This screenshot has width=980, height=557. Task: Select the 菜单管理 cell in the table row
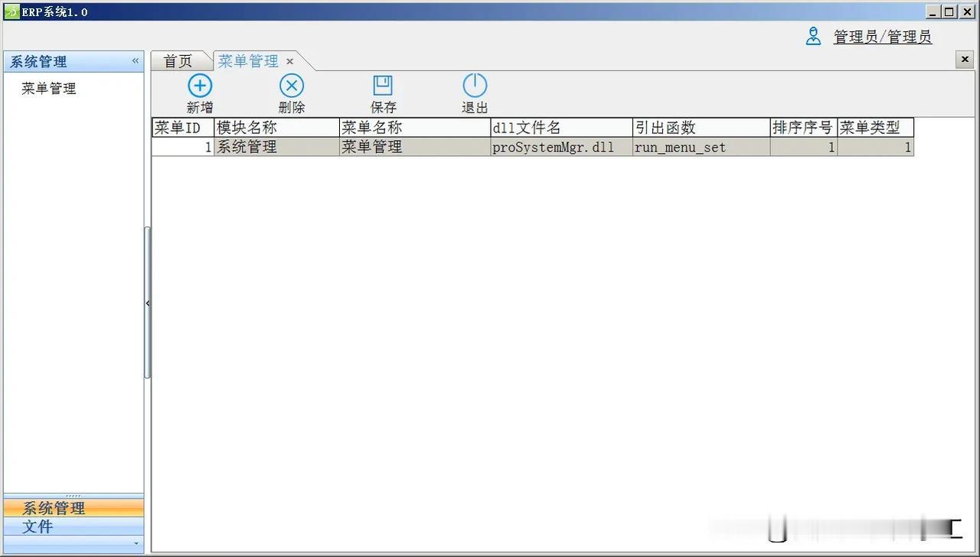[414, 147]
